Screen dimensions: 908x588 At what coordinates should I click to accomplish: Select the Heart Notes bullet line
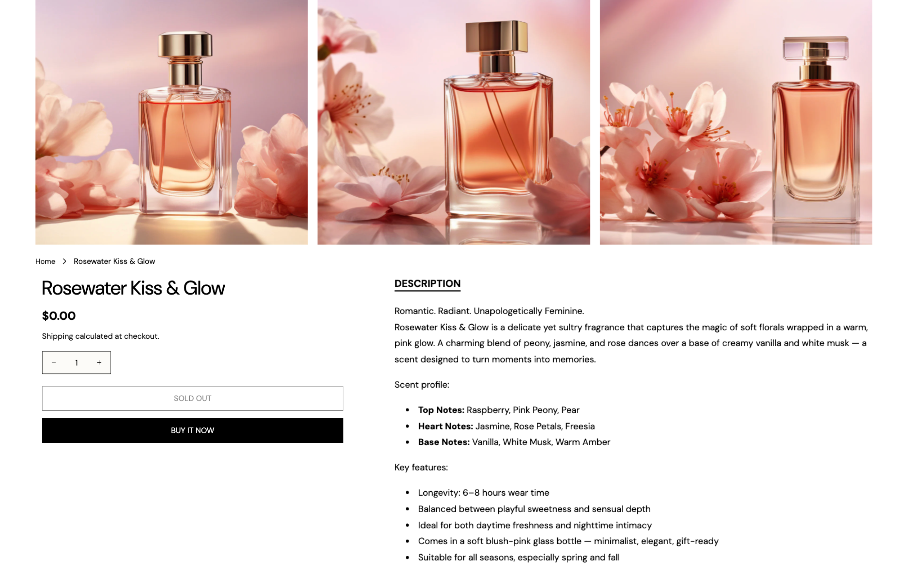(x=506, y=426)
